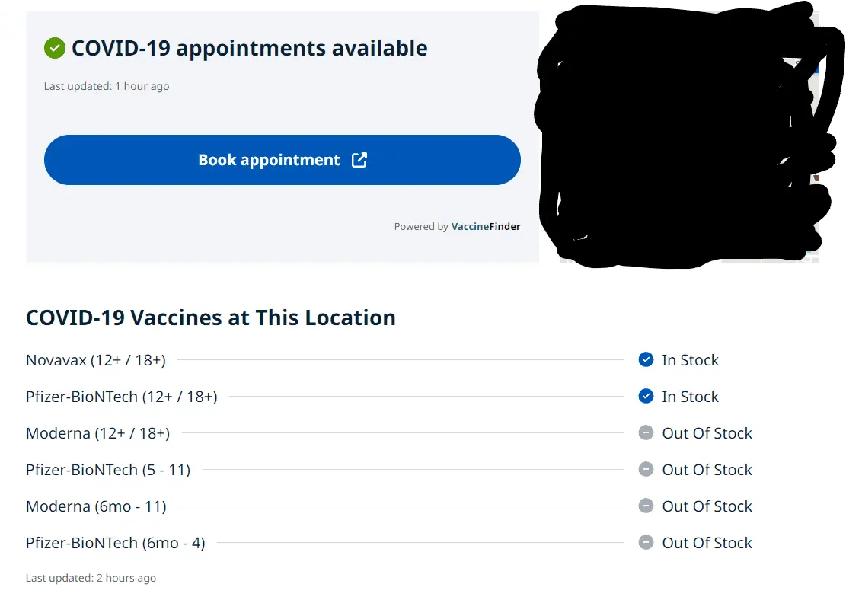Click the blacked-out map area

[x=678, y=137]
